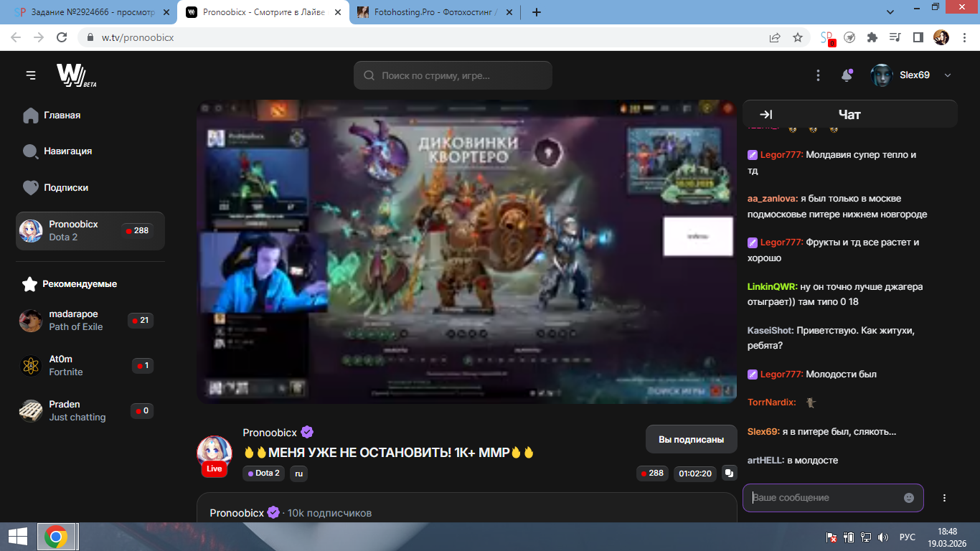Click the artHELL username in chat

click(x=765, y=461)
